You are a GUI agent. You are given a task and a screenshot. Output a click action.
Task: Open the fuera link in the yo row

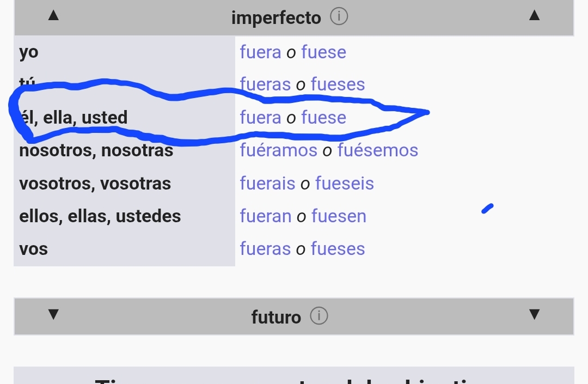click(x=260, y=52)
